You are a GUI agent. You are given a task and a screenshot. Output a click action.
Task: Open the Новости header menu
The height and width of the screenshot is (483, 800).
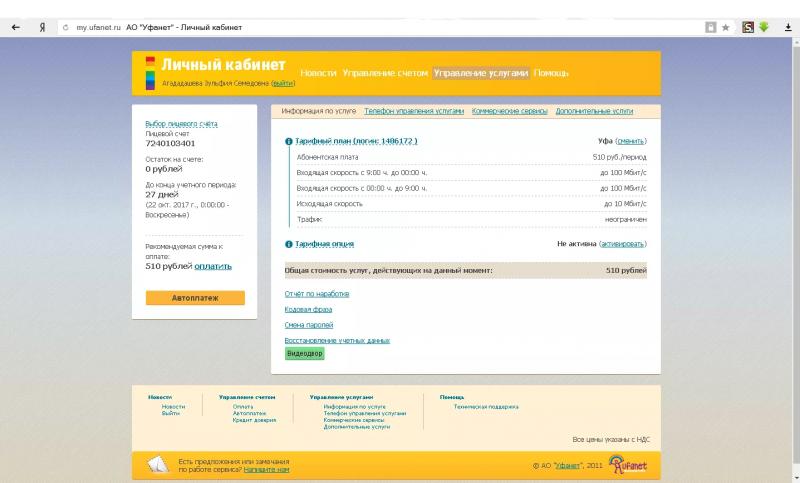tap(318, 73)
